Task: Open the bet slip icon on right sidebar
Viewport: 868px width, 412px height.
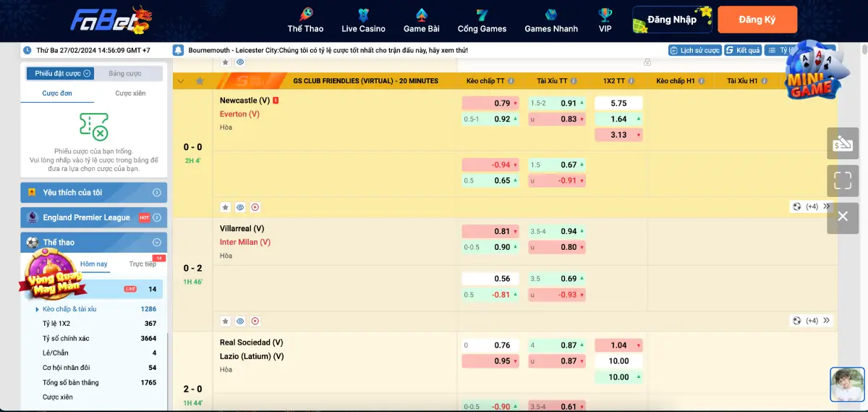Action: (x=843, y=143)
